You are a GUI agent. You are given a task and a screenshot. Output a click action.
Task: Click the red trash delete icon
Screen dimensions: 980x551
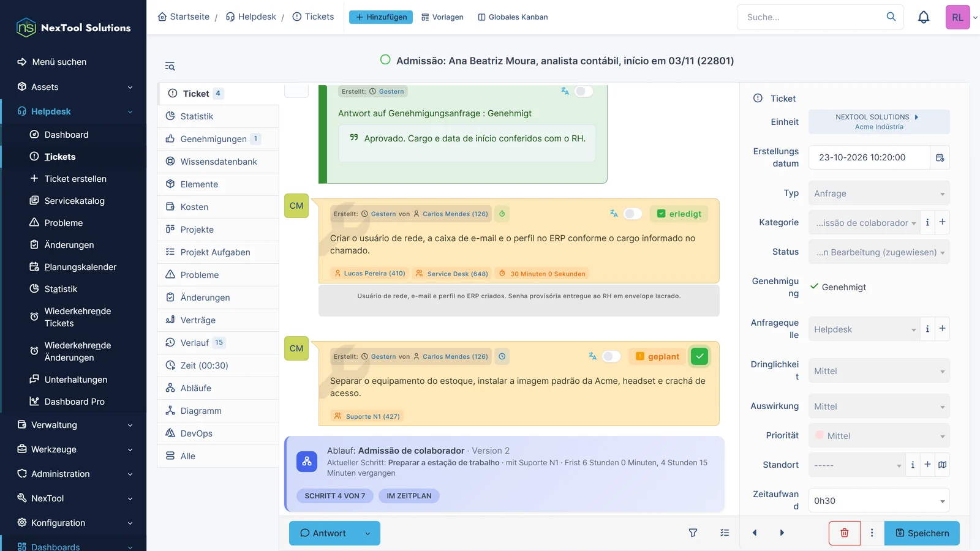coord(844,533)
